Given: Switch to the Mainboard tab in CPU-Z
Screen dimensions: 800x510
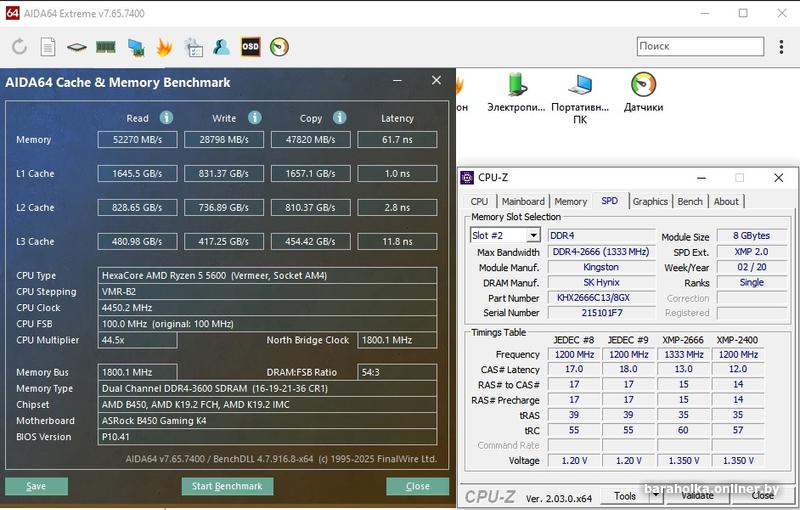Looking at the screenshot, I should pyautogui.click(x=523, y=201).
